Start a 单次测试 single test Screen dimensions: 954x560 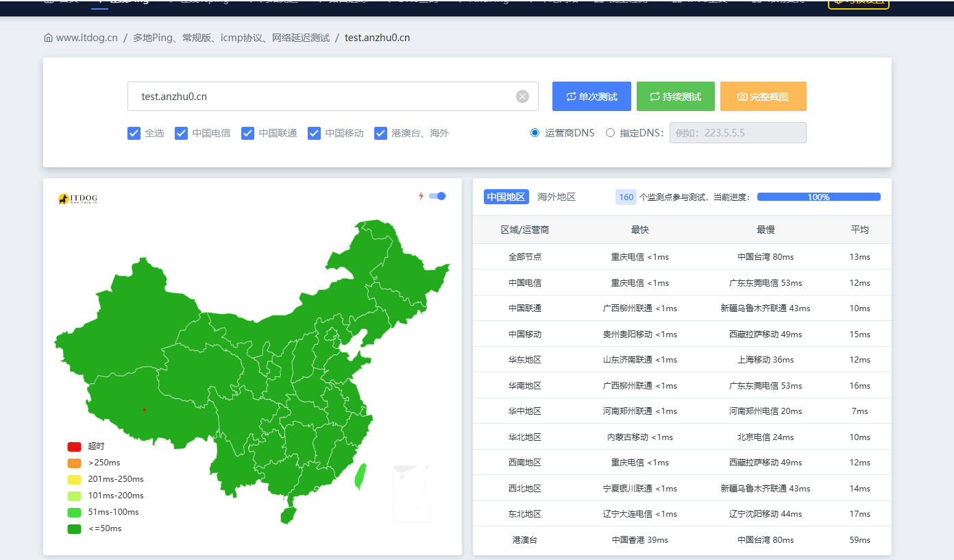[591, 97]
